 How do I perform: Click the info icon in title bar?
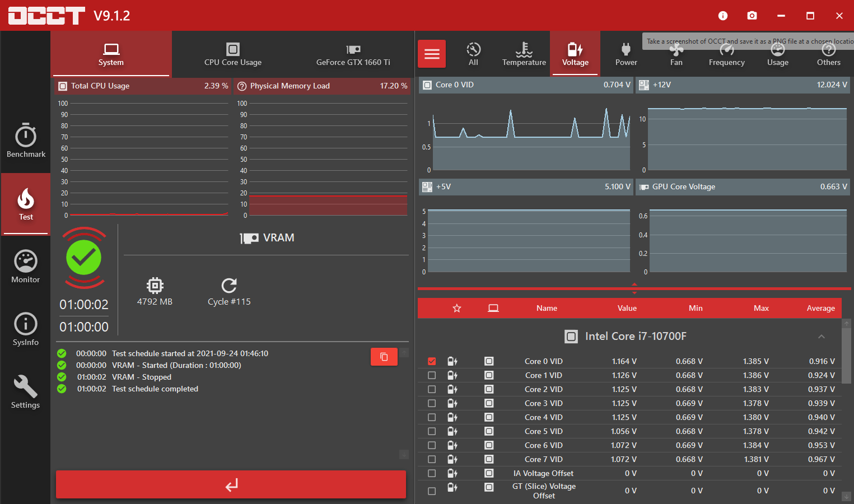(723, 16)
